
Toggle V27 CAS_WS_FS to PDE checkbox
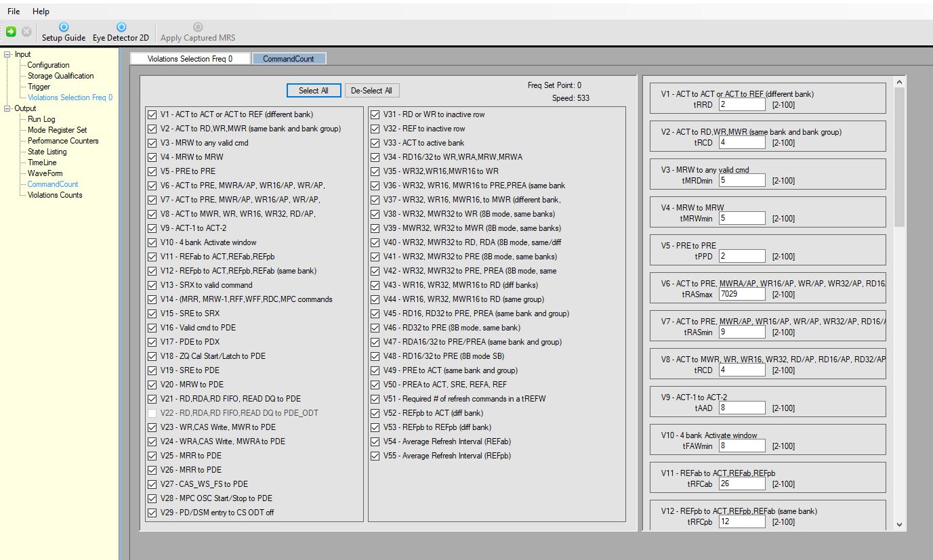(152, 484)
